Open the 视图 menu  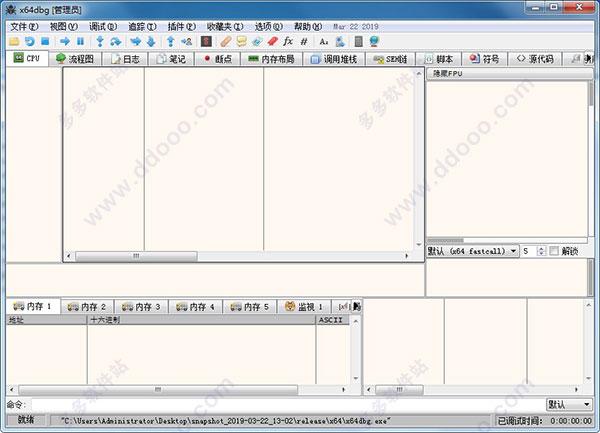click(64, 27)
